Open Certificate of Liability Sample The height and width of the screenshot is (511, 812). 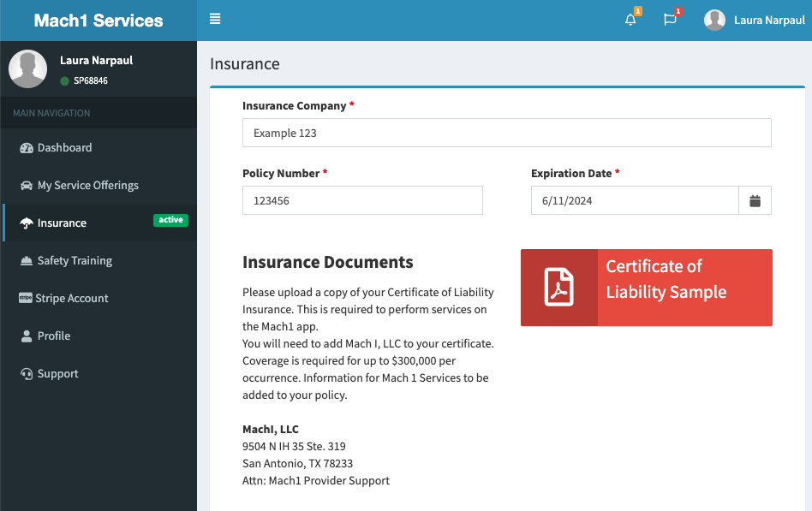coord(647,288)
